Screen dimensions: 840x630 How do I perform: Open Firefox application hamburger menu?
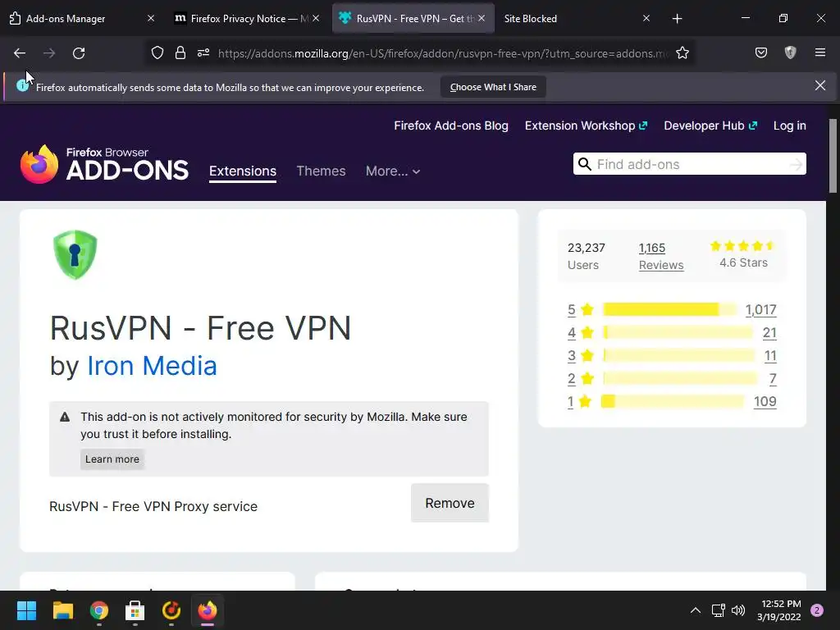819,52
